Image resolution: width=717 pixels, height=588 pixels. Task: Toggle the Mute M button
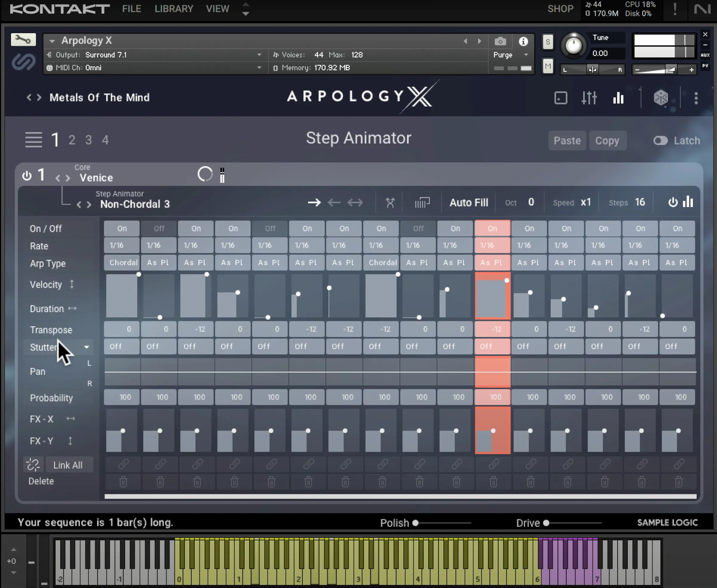pos(548,66)
